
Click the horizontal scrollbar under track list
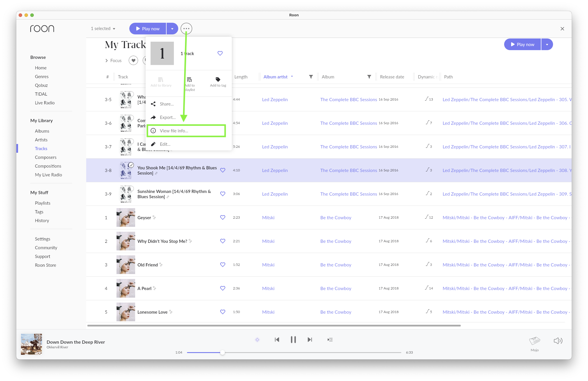[274, 325]
